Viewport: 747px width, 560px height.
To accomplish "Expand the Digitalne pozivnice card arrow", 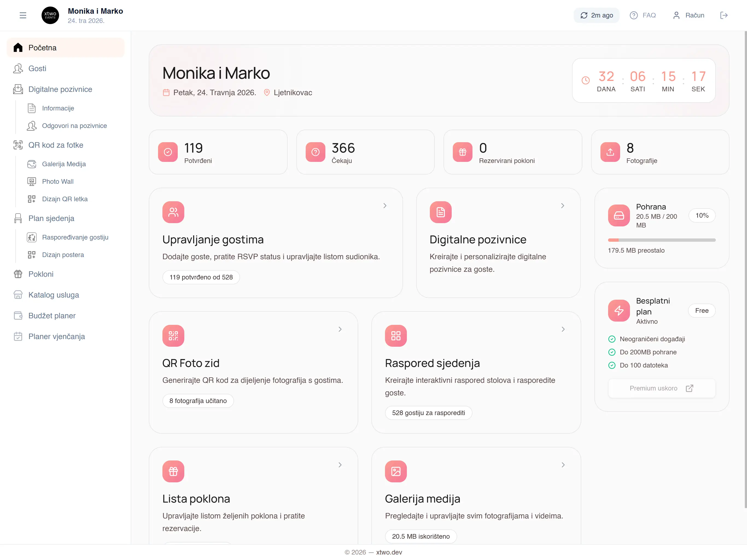I will 562,205.
